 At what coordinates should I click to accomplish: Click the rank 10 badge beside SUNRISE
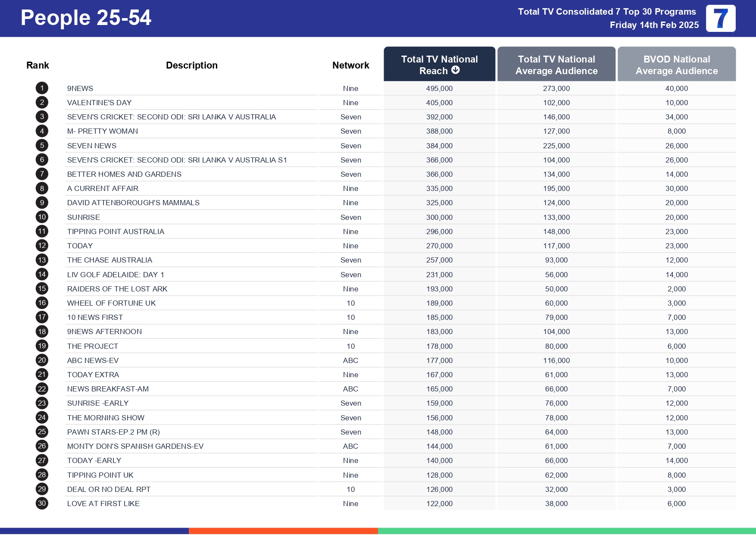41,217
